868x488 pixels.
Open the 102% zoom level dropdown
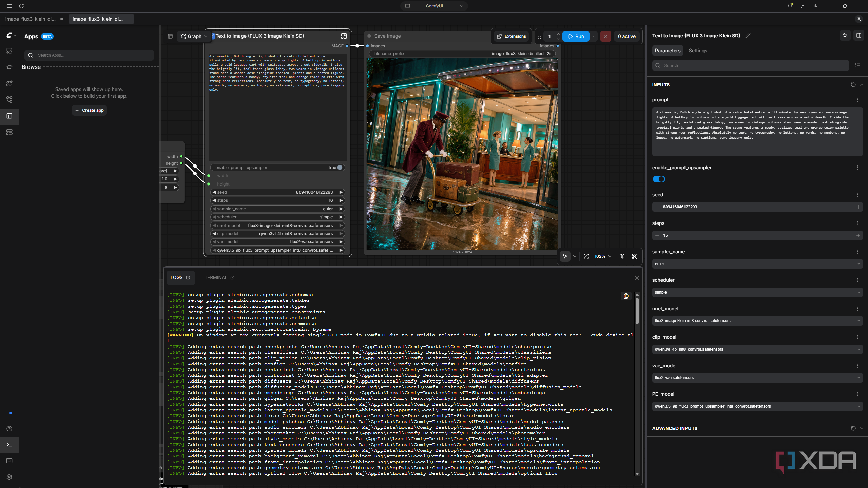(603, 256)
